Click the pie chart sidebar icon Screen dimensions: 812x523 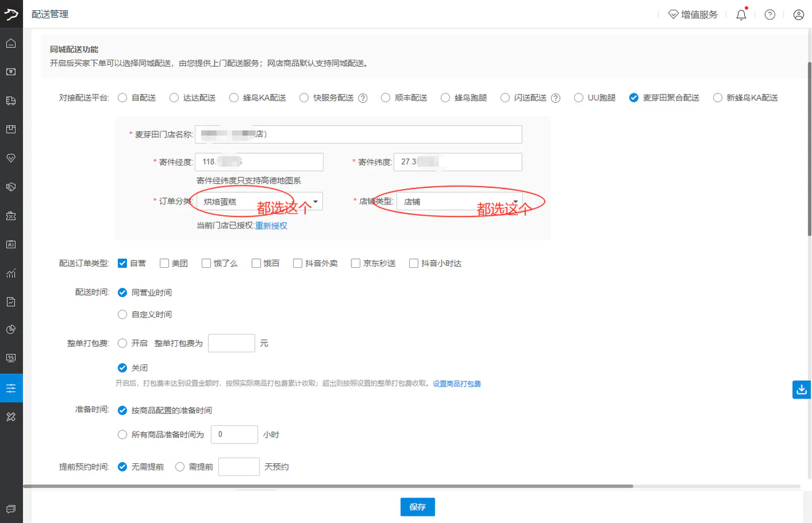tap(11, 329)
